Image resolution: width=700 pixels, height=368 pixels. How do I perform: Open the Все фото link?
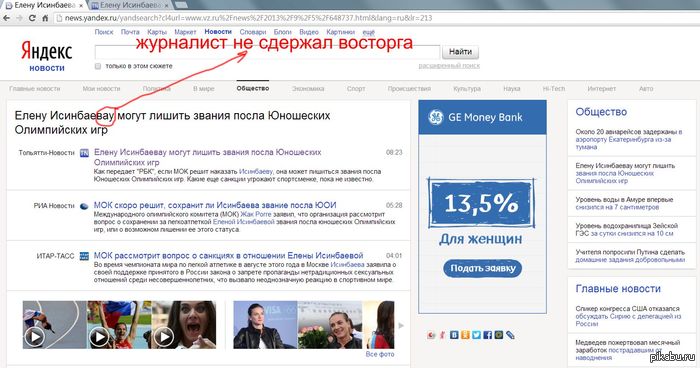pos(380,354)
